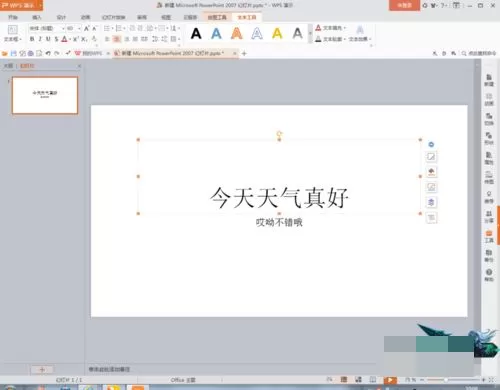Select center text alignment icon
500x390 pixels.
[117, 39]
